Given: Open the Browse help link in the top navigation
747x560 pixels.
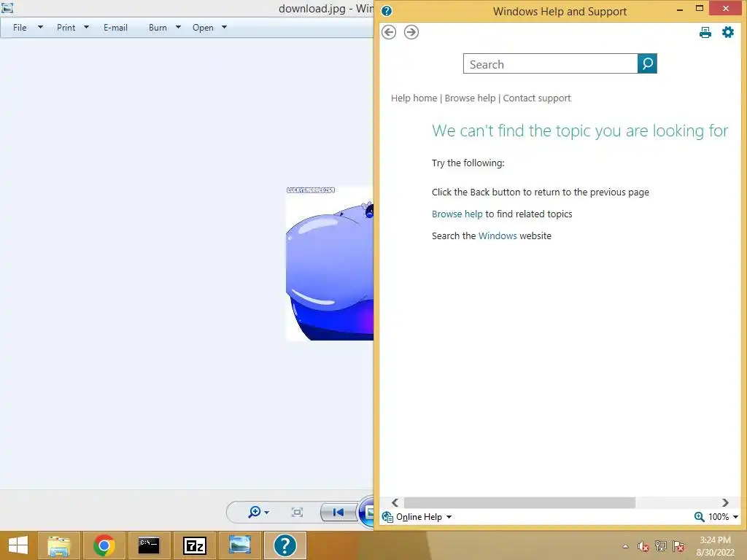Looking at the screenshot, I should [x=470, y=98].
